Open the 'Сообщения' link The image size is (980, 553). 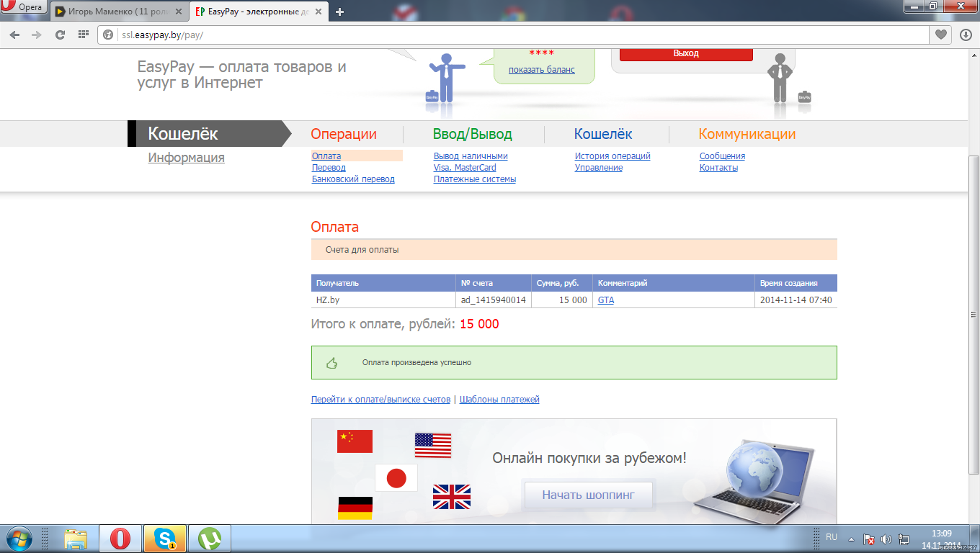[722, 156]
